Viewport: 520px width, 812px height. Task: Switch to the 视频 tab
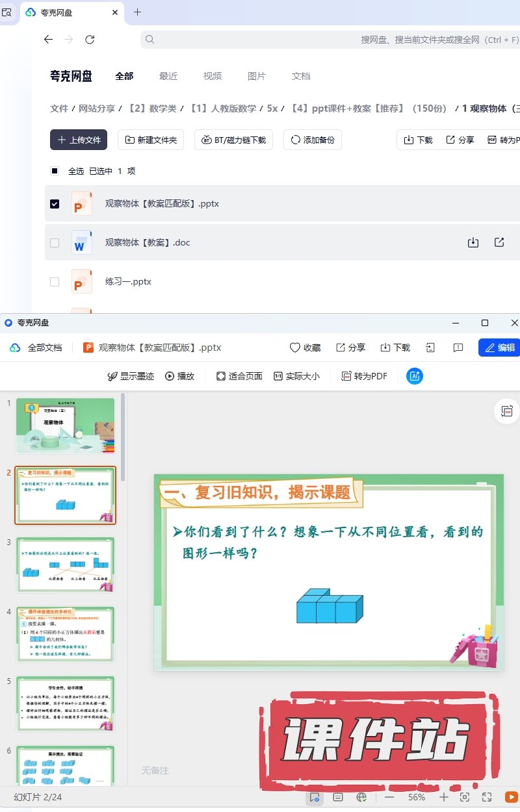pos(213,76)
